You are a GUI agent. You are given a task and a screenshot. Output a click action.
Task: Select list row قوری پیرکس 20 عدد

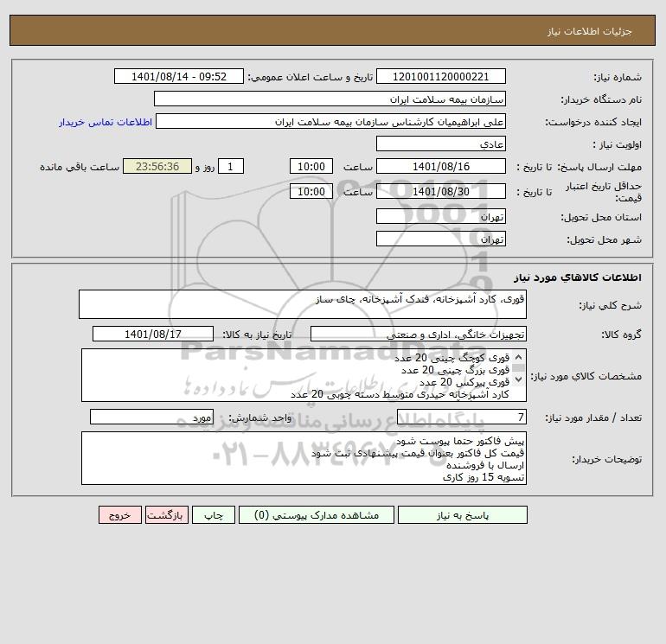[464, 382]
